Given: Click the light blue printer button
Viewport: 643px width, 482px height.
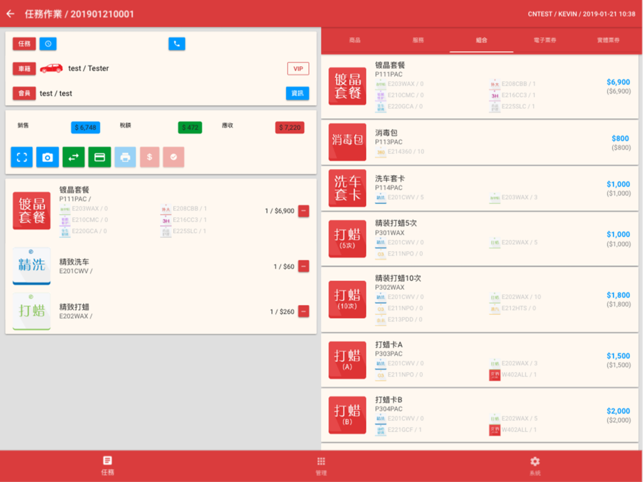Looking at the screenshot, I should click(x=125, y=157).
